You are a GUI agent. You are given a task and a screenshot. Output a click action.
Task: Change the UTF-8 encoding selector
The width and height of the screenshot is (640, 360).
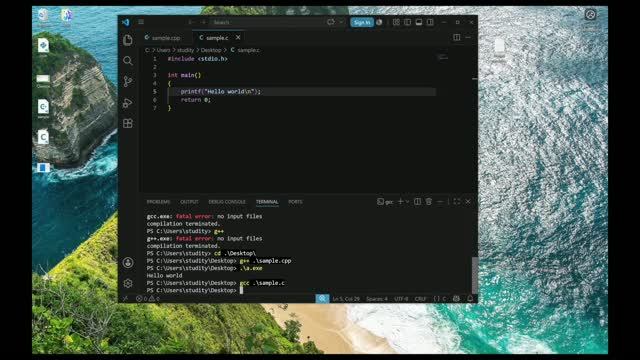pyautogui.click(x=401, y=299)
